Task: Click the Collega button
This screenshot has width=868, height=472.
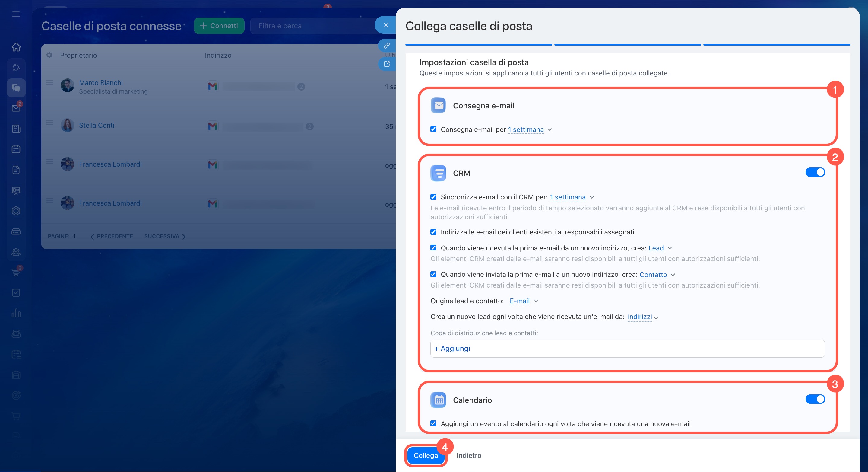Action: pos(426,455)
